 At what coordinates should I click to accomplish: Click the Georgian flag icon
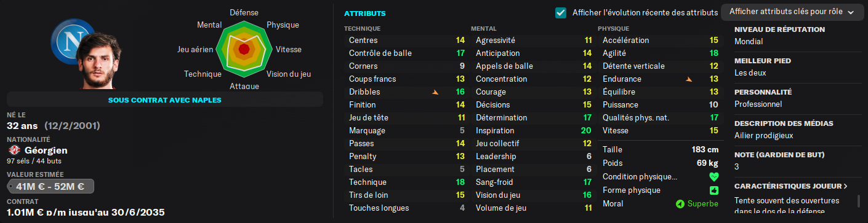(x=14, y=151)
